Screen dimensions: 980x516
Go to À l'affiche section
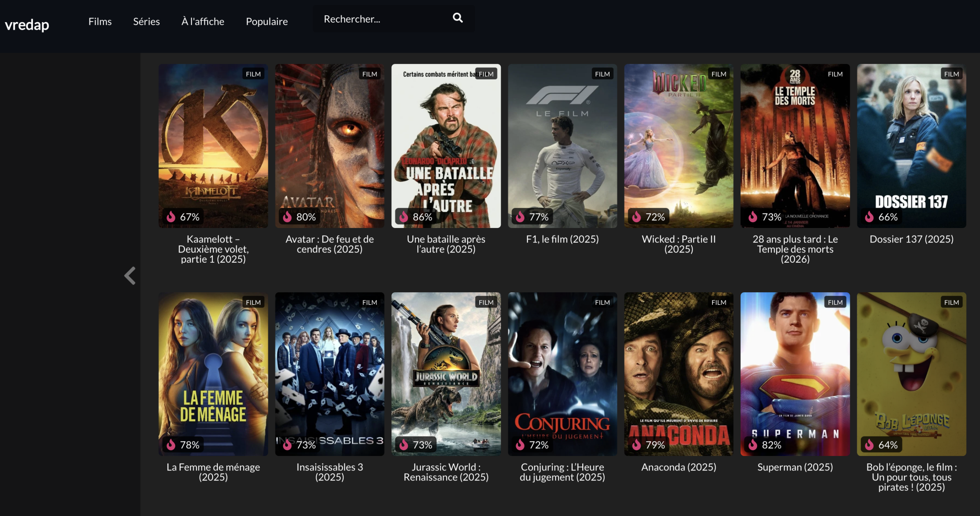point(203,21)
